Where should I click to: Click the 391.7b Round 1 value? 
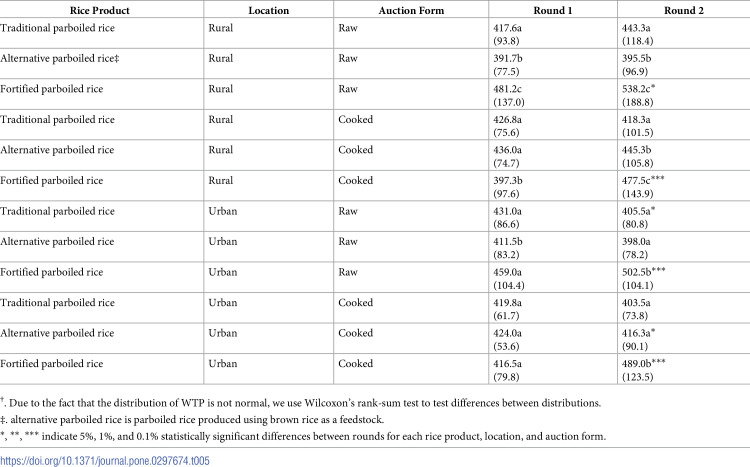pyautogui.click(x=508, y=58)
